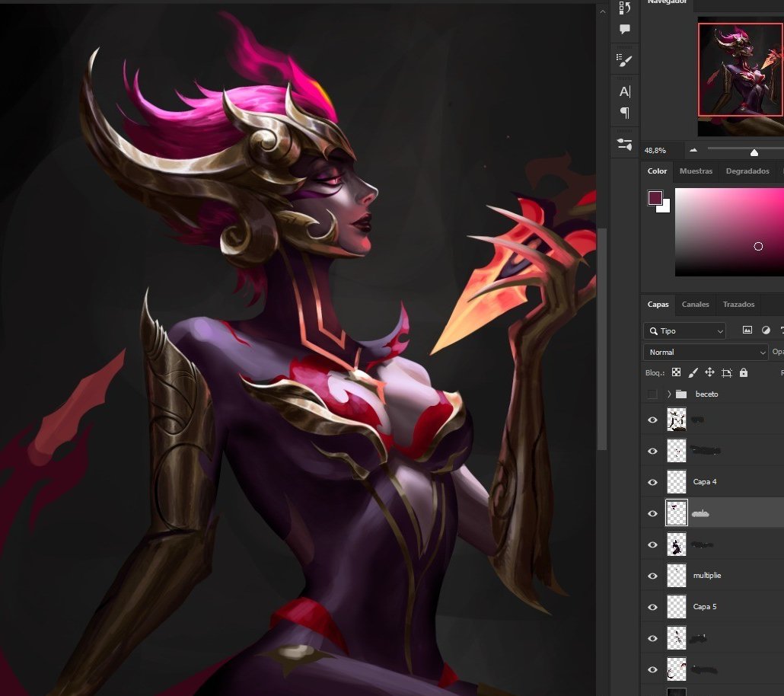784x696 pixels.
Task: Click the scroll up arrow above canvas scrollbar
Action: 603,11
